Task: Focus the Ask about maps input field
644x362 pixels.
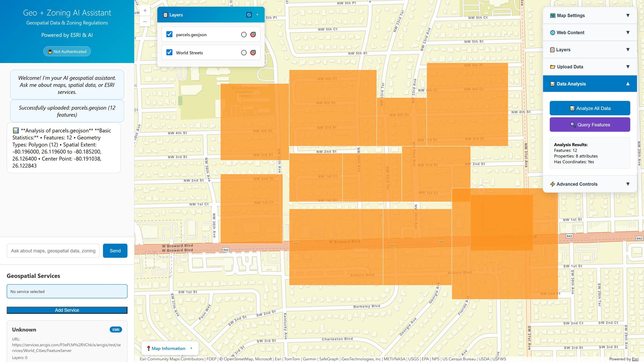Action: [53, 251]
